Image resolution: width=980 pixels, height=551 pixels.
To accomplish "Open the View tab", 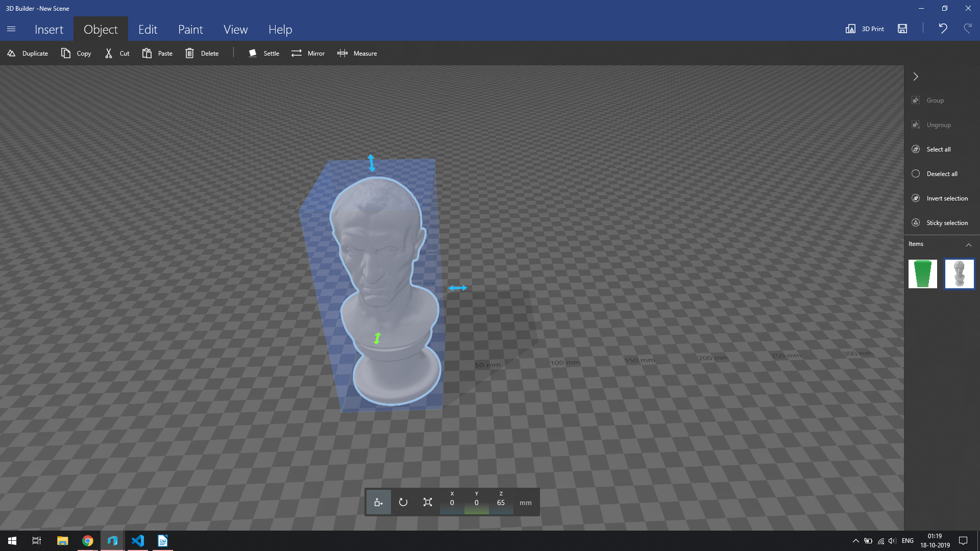I will pyautogui.click(x=235, y=29).
